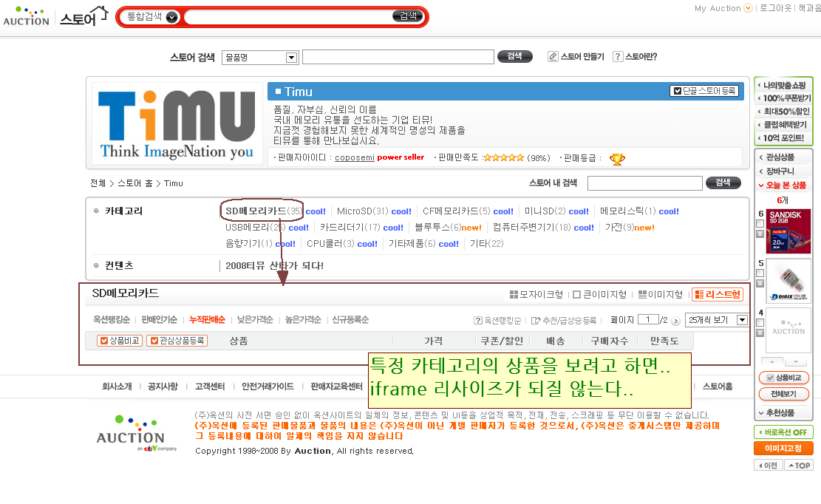Image resolution: width=821 pixels, height=504 pixels.
Task: Sort by 신규등록순 tab
Action: 350,320
